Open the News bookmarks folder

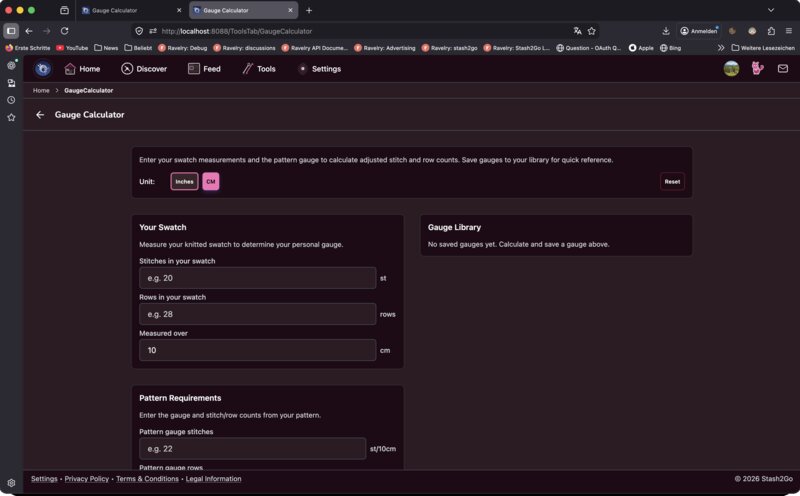(106, 48)
